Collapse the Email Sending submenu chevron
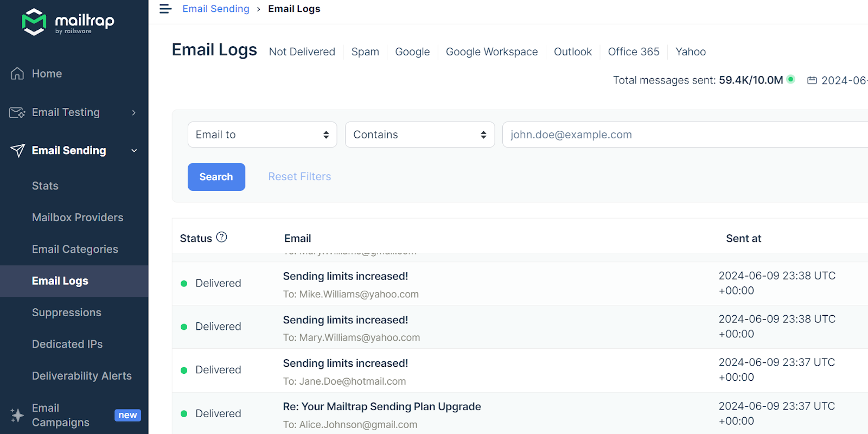Screen dimensions: 868x434 coord(134,150)
